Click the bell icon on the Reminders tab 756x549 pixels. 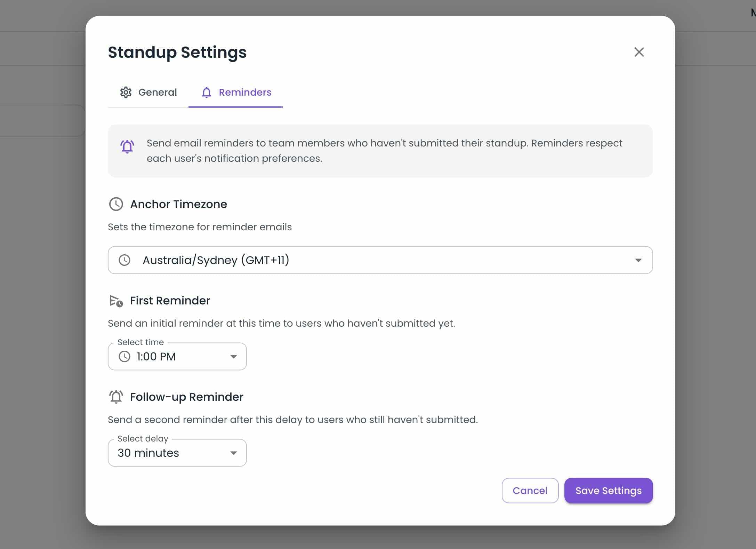pos(207,93)
